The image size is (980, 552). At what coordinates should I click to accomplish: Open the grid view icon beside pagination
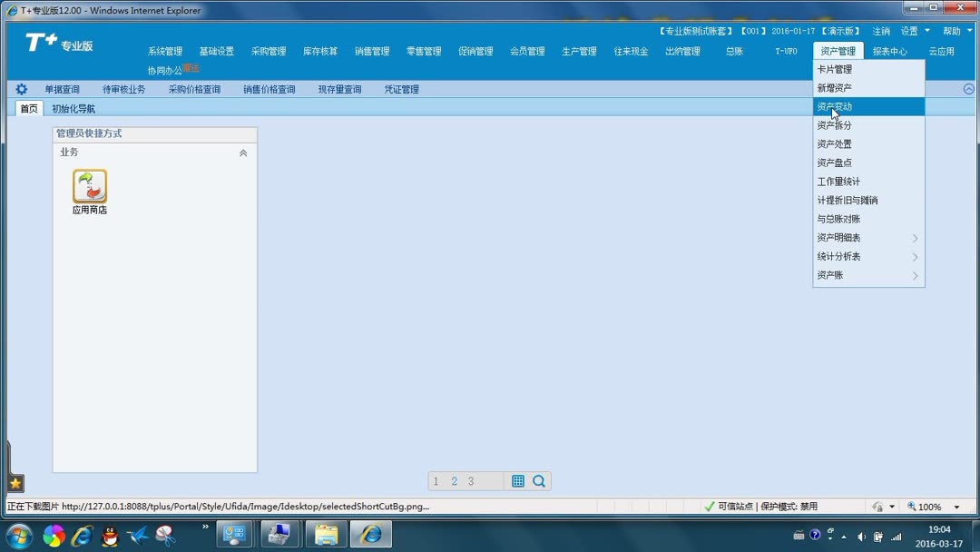[x=516, y=480]
